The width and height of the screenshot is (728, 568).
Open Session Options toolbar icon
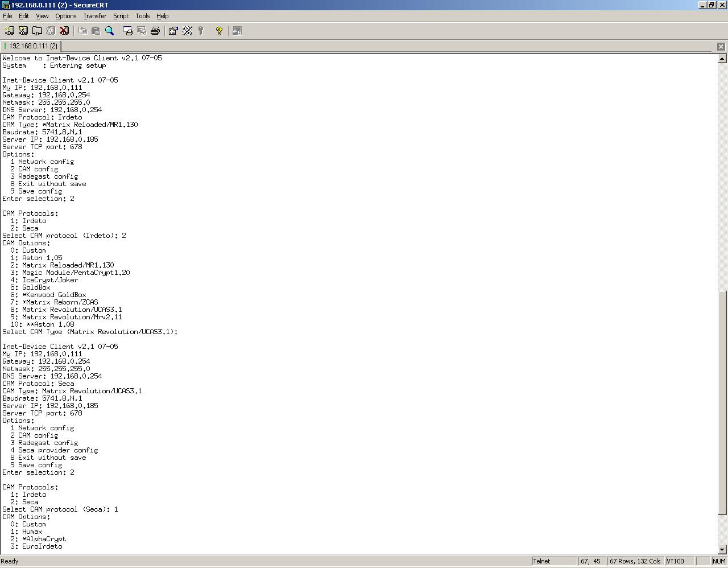[x=173, y=31]
